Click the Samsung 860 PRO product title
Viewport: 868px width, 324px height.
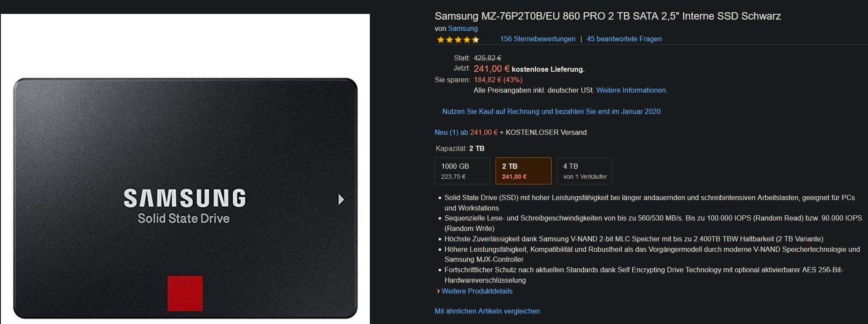(x=608, y=16)
